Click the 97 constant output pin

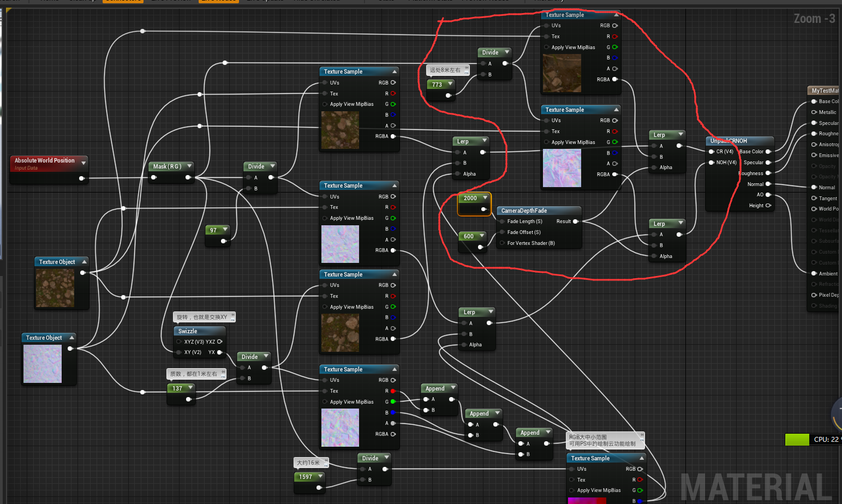pos(223,241)
